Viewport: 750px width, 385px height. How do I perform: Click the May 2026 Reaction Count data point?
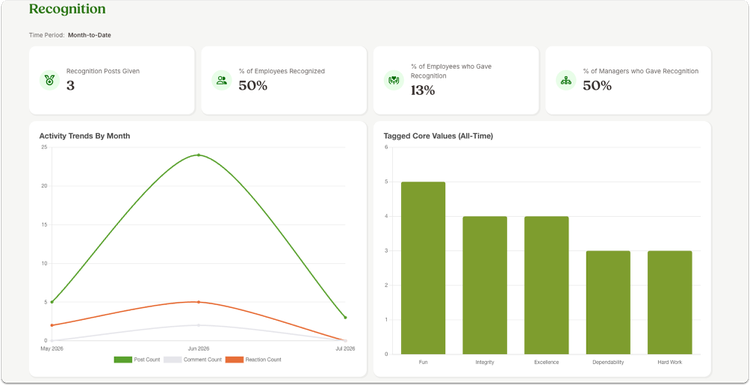[x=52, y=325]
